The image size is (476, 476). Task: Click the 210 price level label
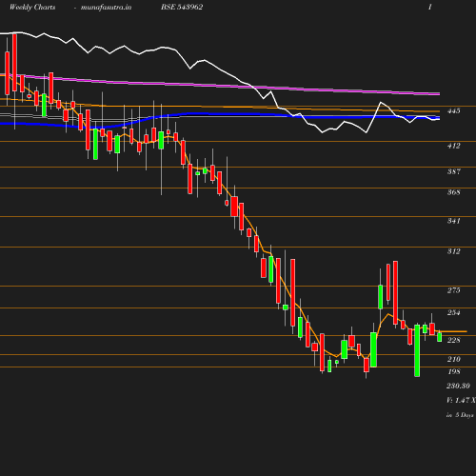(x=454, y=359)
